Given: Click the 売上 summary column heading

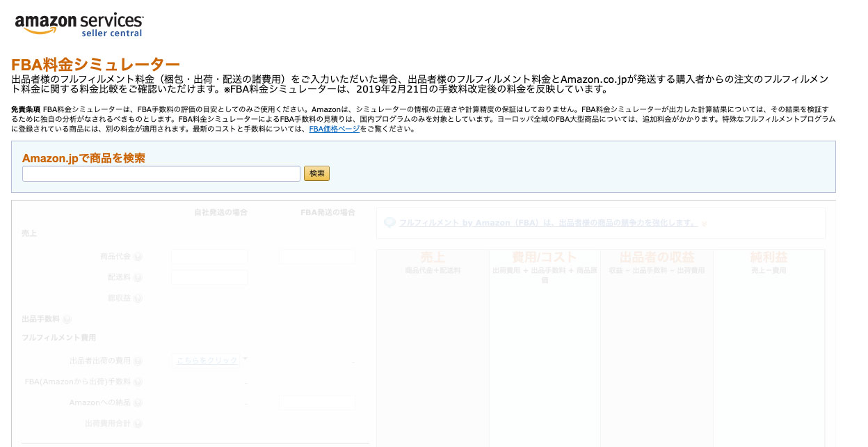Looking at the screenshot, I should coord(433,258).
